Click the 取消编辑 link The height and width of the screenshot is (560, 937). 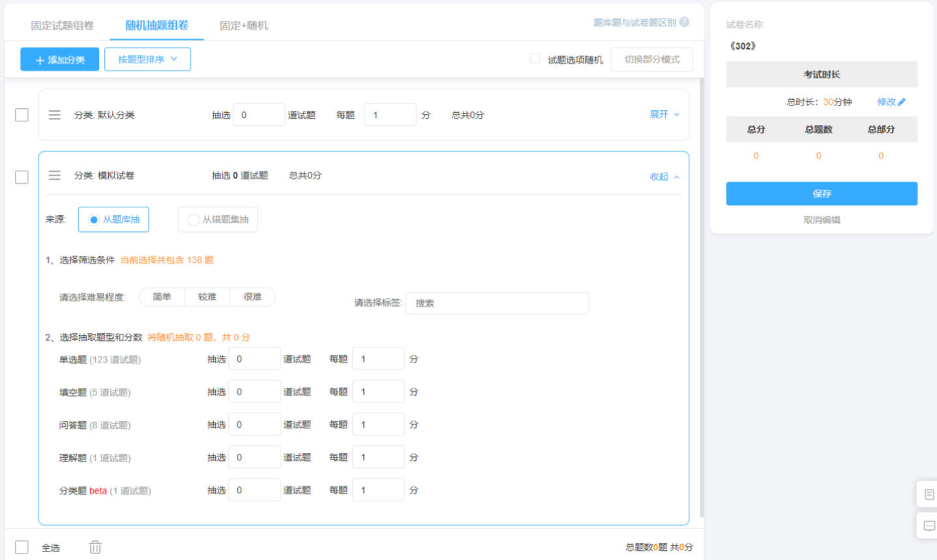click(x=822, y=220)
